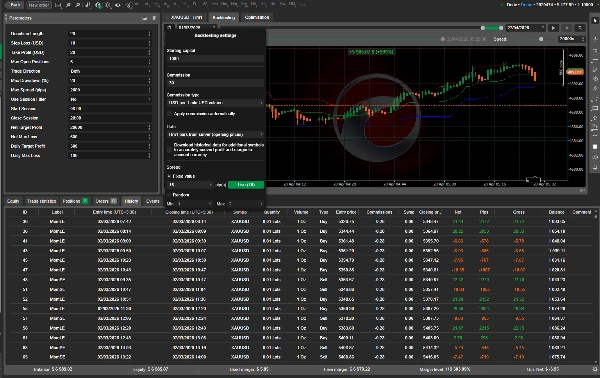The image size is (600, 378).
Task: Click the Daily Max Loss stepper
Action: (x=149, y=156)
